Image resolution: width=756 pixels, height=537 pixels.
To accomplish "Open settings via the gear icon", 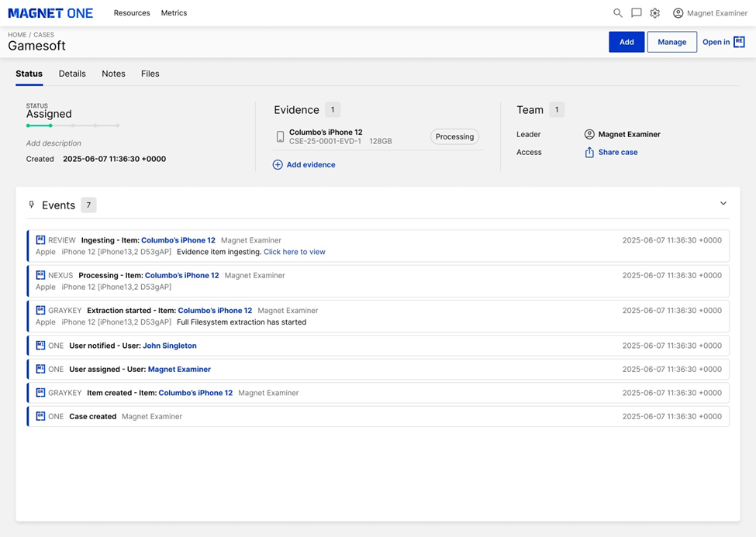I will pos(654,12).
